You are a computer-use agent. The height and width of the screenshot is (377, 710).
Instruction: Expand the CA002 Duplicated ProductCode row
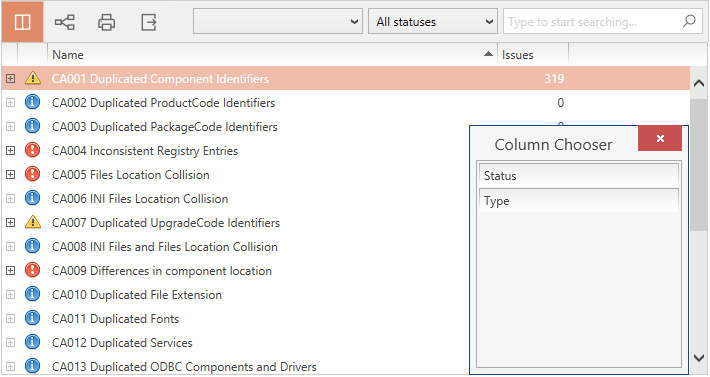[10, 102]
